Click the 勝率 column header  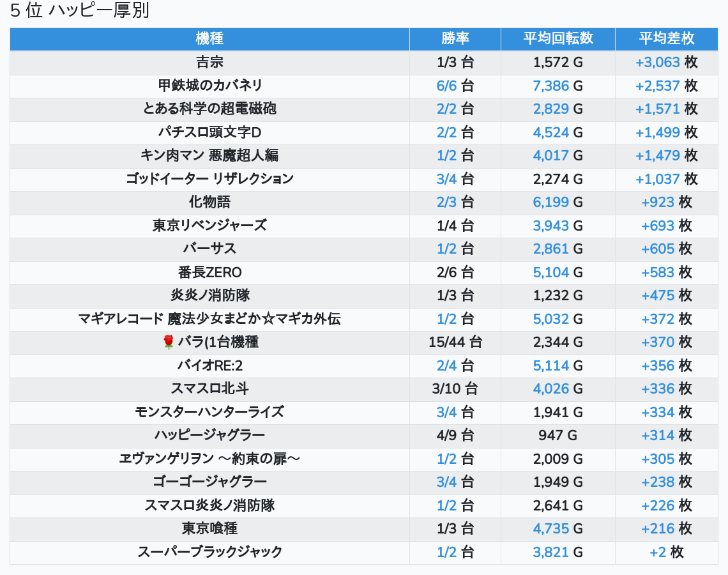pyautogui.click(x=455, y=38)
